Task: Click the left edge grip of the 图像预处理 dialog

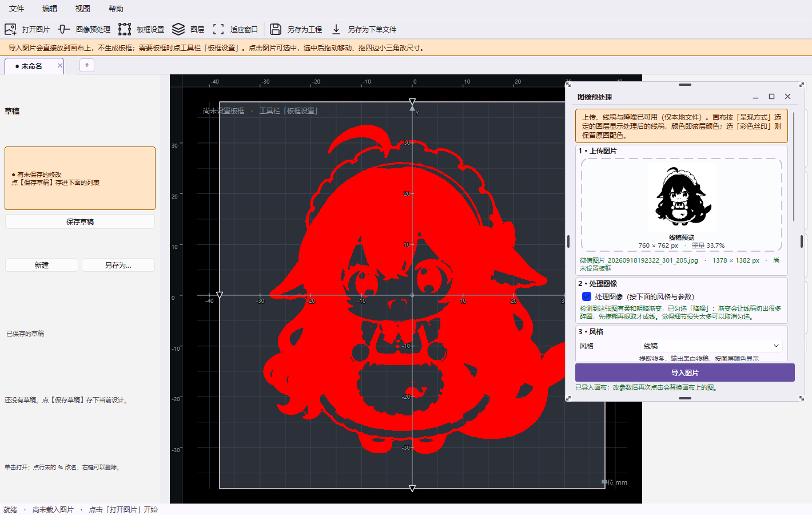Action: coord(568,241)
